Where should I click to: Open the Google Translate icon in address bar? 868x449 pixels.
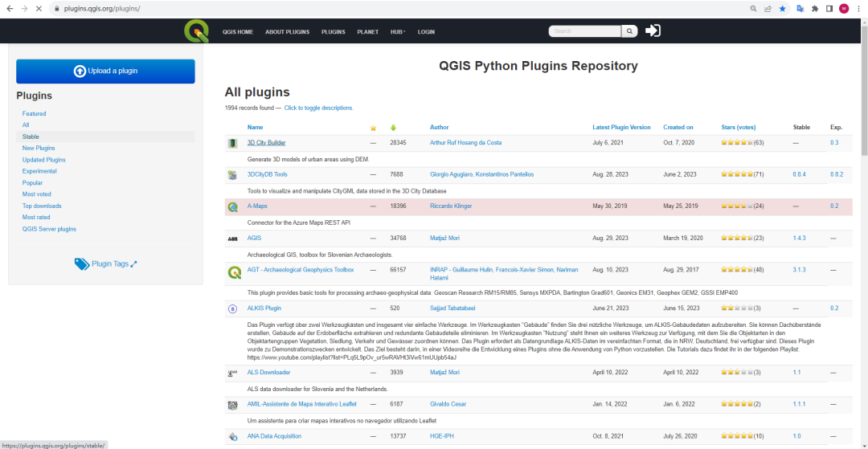[x=800, y=9]
